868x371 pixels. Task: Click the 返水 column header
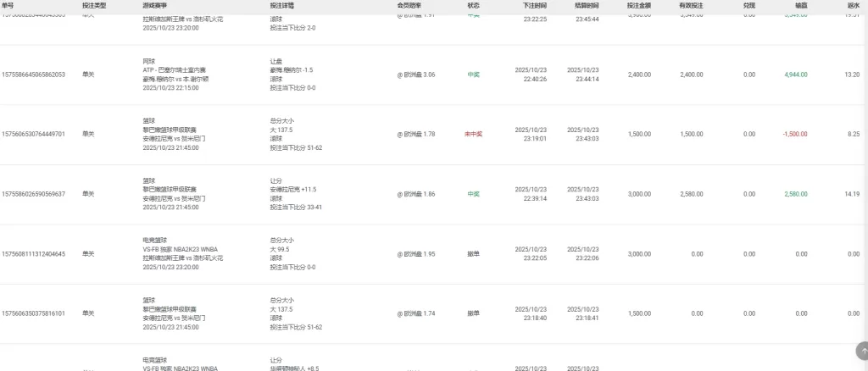tap(854, 5)
